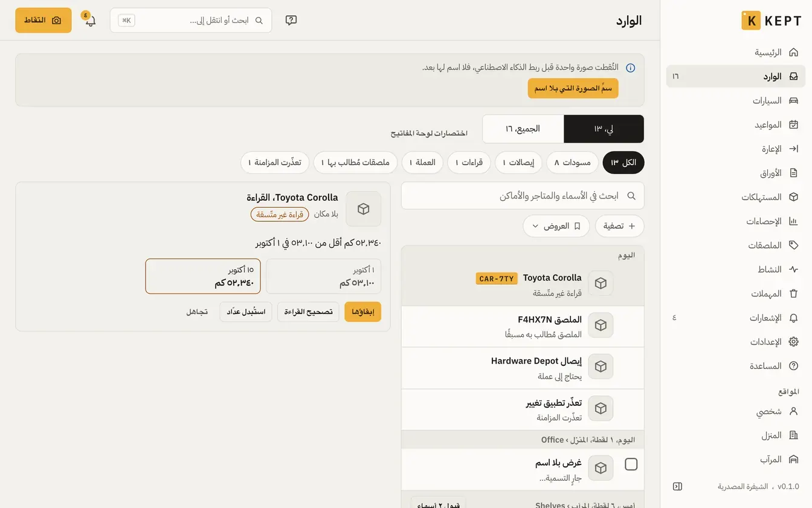Image resolution: width=812 pixels, height=508 pixels.
Task: Open الإعارة lending section
Action: [x=735, y=149]
